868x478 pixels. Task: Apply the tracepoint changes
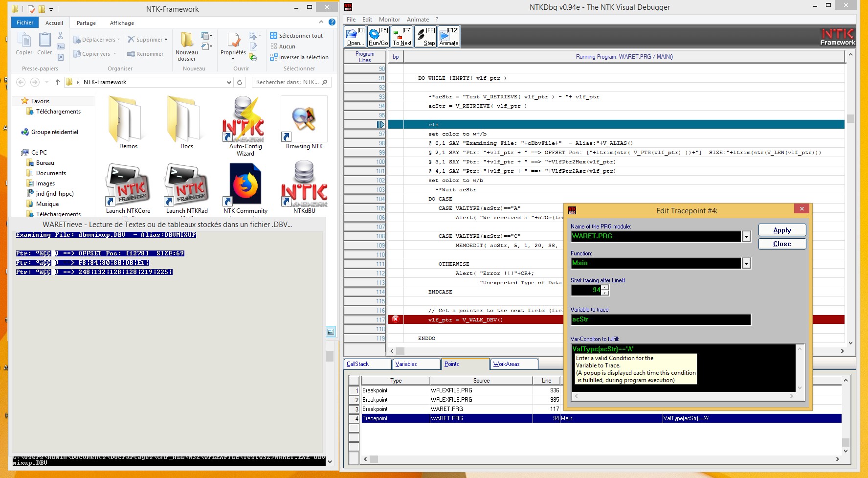(782, 230)
